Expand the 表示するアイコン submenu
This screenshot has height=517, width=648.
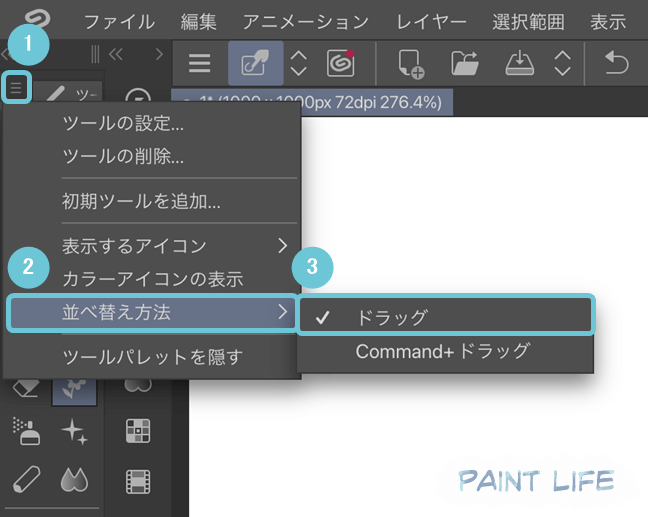pos(152,246)
